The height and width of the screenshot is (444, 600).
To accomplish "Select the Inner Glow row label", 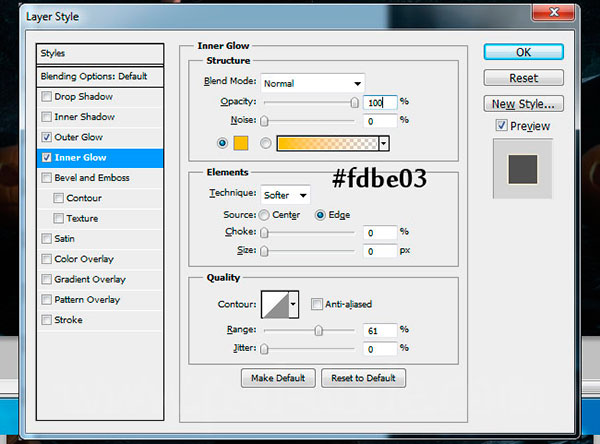I will (x=80, y=157).
